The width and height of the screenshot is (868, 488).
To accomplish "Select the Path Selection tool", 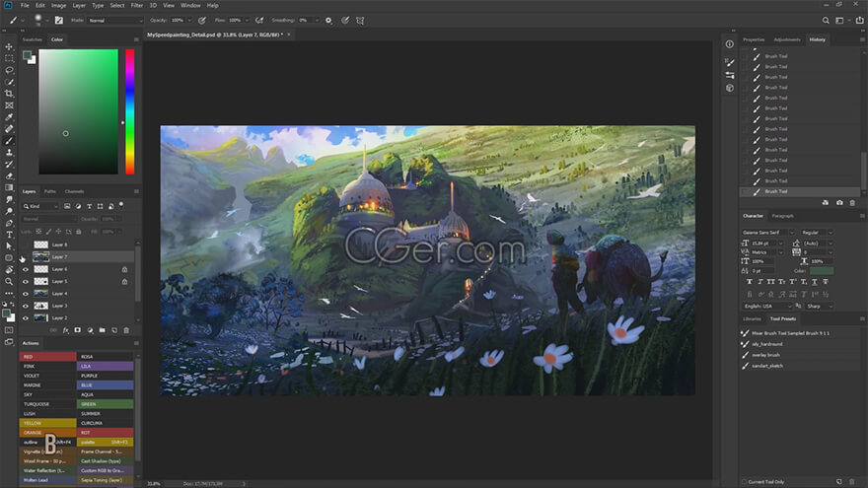I will click(9, 246).
